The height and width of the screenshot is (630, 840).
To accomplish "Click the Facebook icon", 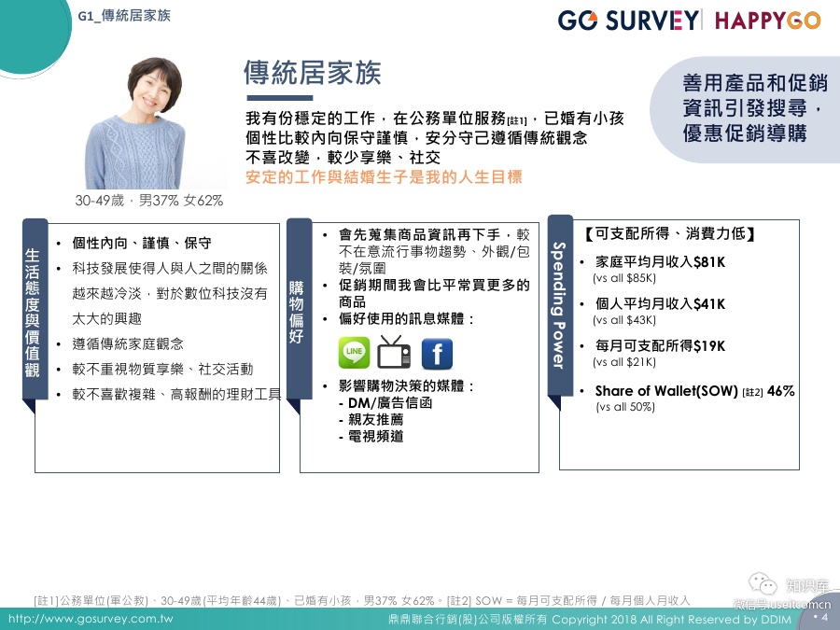I will coord(437,354).
